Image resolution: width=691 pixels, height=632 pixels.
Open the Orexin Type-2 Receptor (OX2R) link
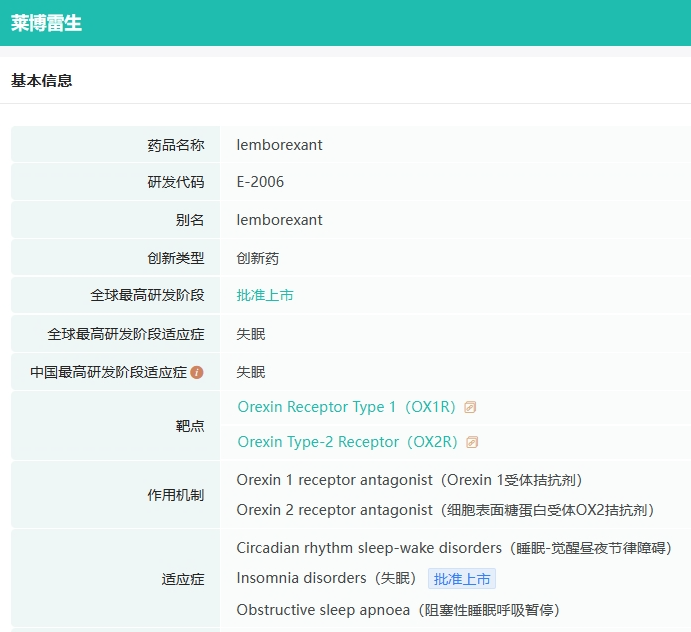347,442
